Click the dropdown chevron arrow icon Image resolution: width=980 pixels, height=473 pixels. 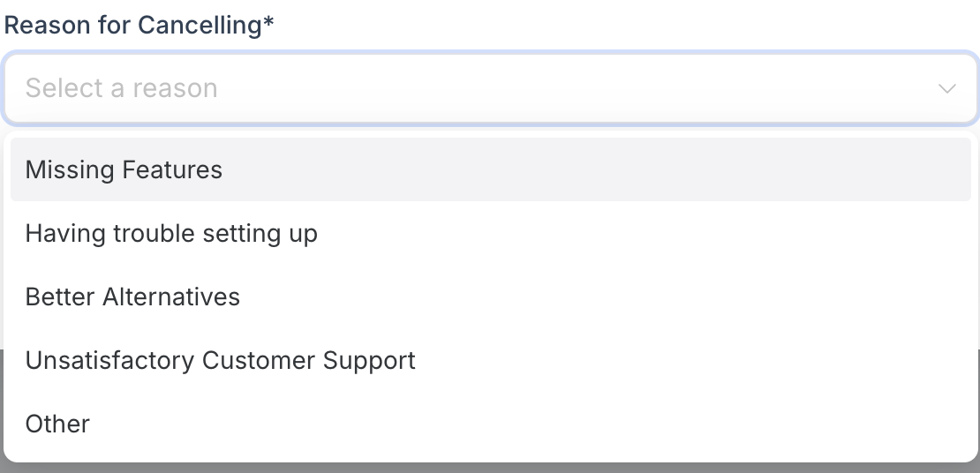946,88
